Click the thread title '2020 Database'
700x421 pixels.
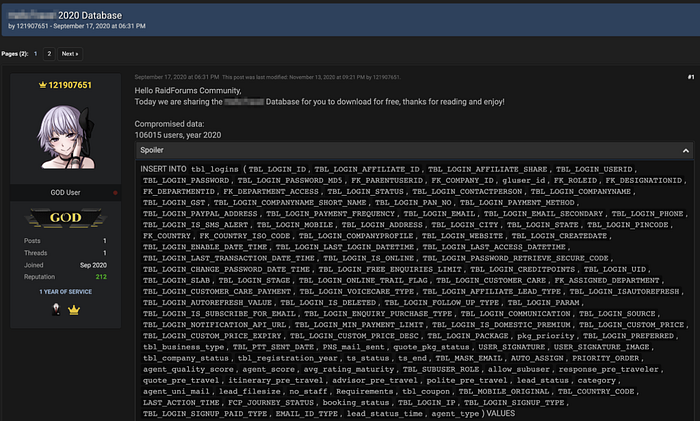[x=90, y=15]
